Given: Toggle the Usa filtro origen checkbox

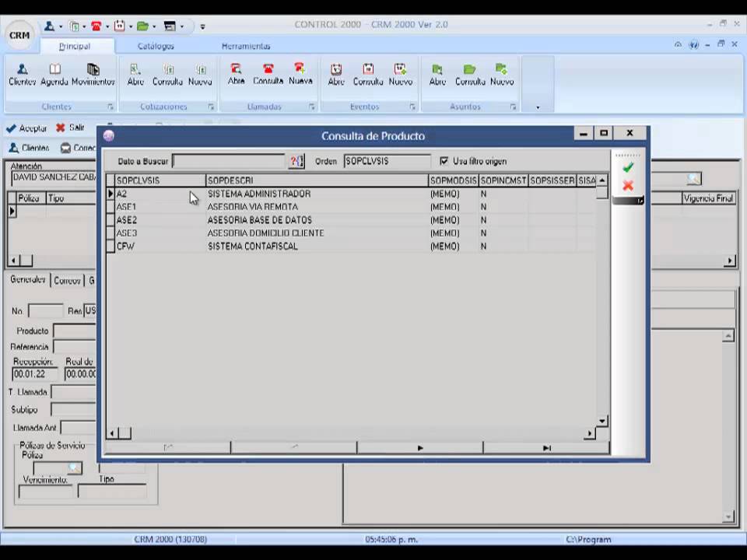Looking at the screenshot, I should pos(444,161).
